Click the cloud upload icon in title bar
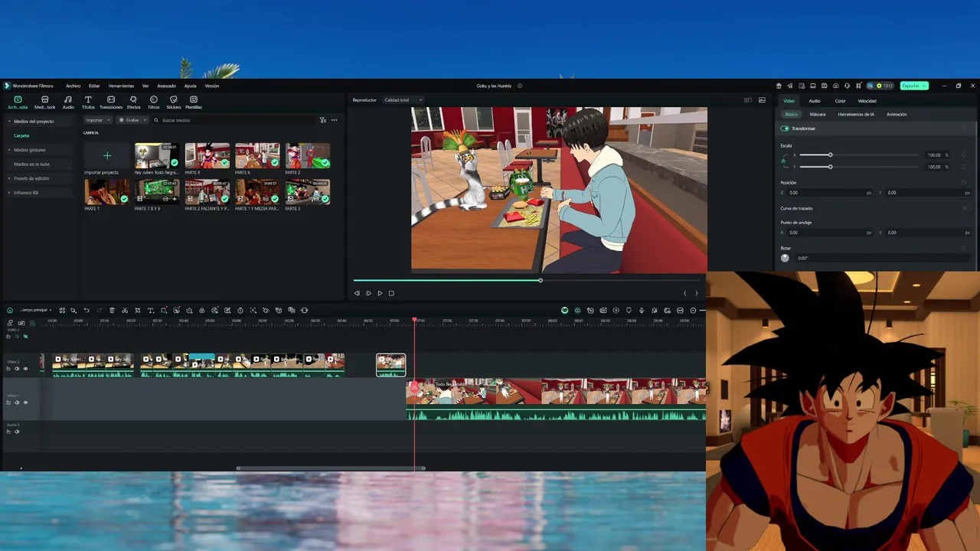The image size is (980, 551). click(836, 86)
